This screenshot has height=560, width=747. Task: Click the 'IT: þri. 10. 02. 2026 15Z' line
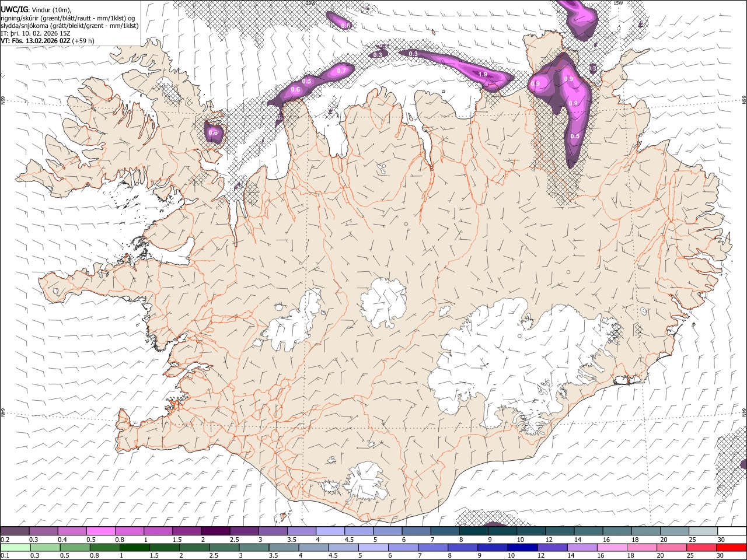coord(36,33)
